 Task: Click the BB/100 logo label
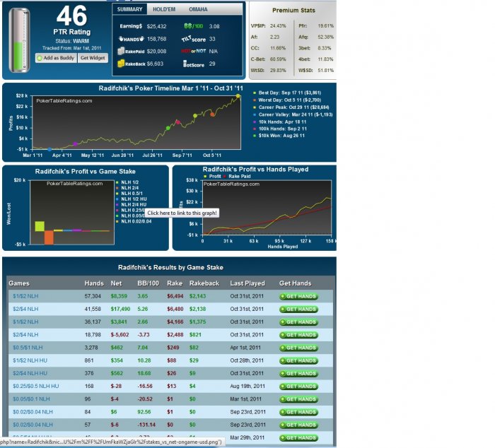[x=194, y=26]
